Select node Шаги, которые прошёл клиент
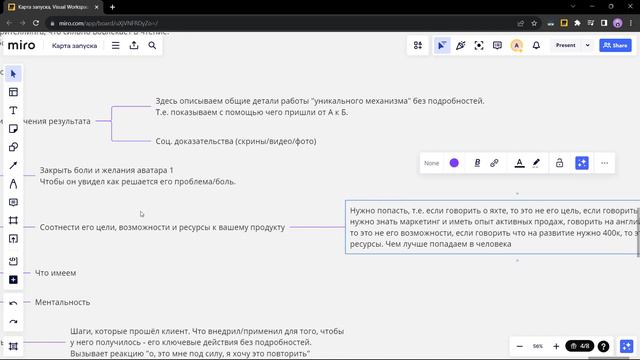The height and width of the screenshot is (360, 640). tap(207, 342)
